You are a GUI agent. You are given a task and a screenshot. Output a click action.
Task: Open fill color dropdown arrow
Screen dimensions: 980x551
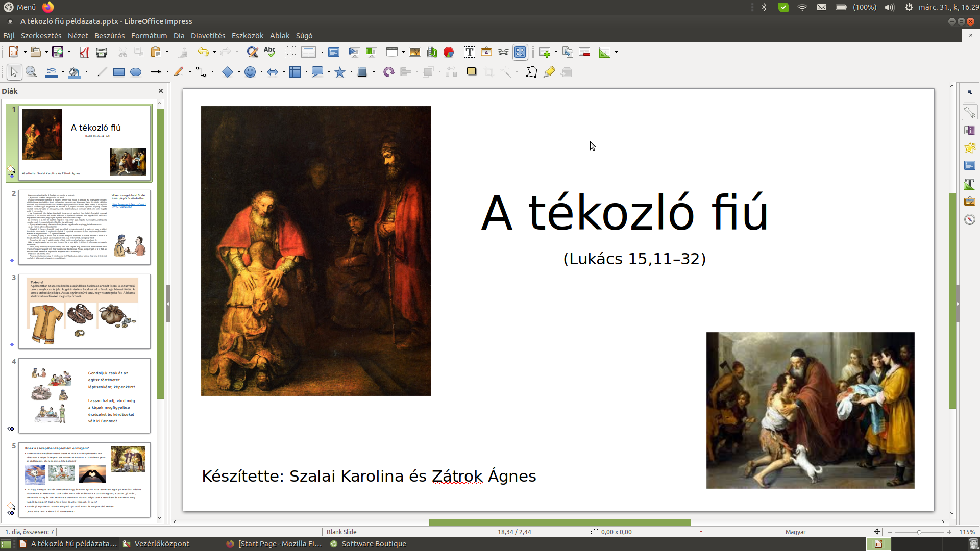tap(86, 72)
